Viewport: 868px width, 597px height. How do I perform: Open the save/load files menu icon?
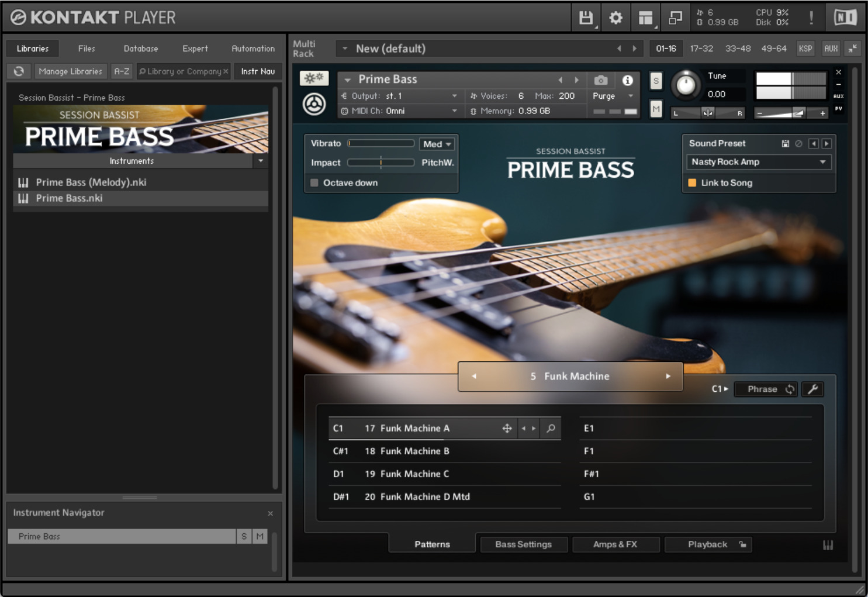586,18
